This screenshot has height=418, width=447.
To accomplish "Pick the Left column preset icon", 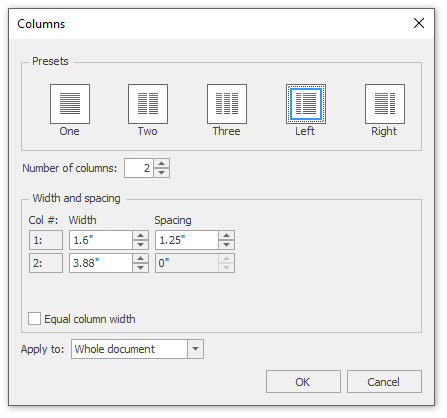I will click(x=306, y=104).
